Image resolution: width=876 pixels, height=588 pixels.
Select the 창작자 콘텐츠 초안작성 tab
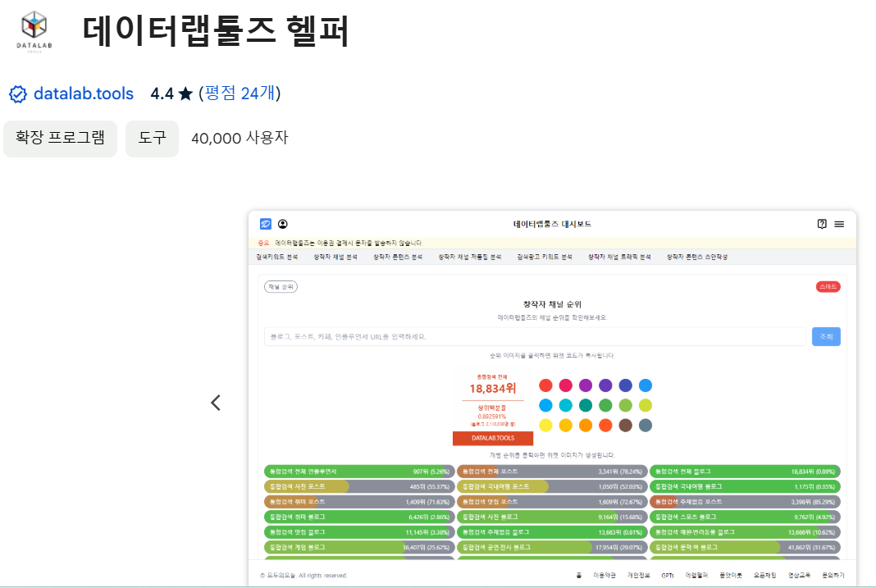click(696, 257)
